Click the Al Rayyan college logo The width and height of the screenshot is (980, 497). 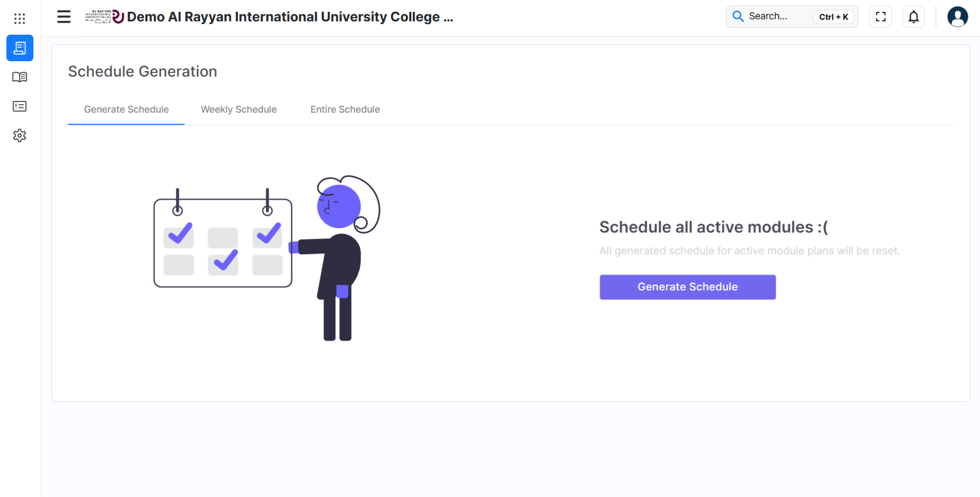pyautogui.click(x=105, y=17)
